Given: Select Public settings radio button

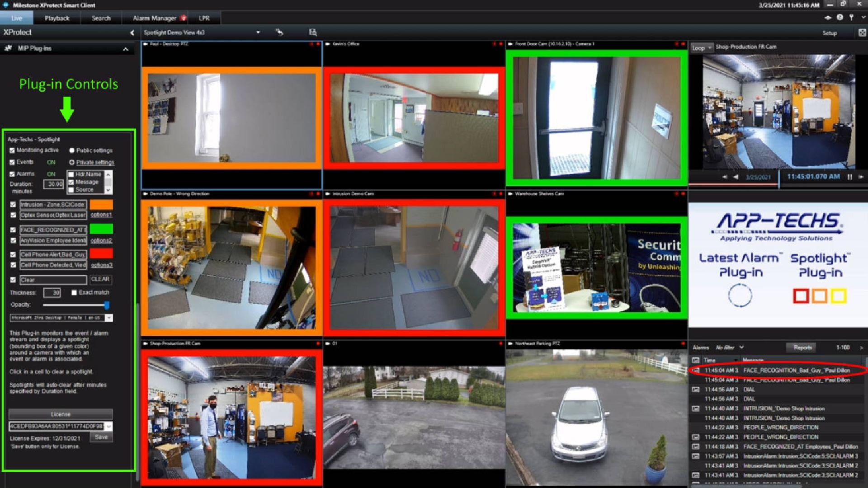Looking at the screenshot, I should tap(71, 150).
